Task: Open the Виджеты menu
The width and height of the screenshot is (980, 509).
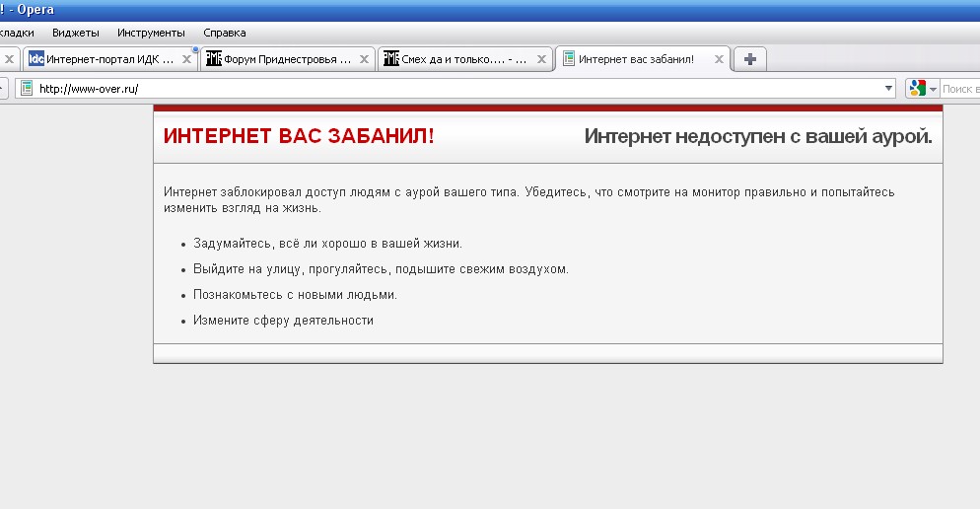Action: [76, 33]
